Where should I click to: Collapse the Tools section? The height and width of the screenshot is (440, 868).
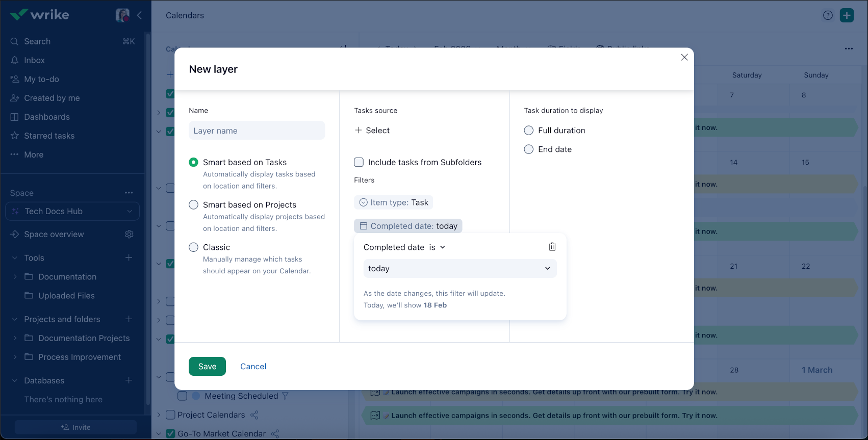14,258
